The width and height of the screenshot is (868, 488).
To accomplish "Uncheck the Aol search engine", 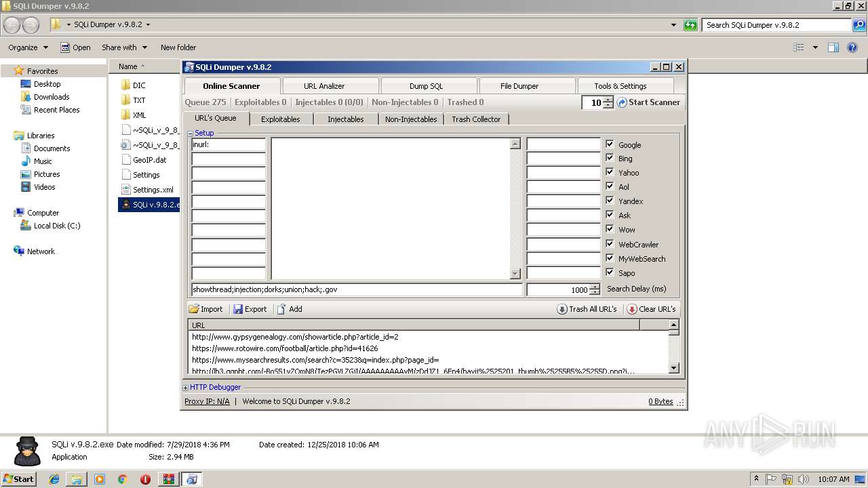I will point(610,186).
